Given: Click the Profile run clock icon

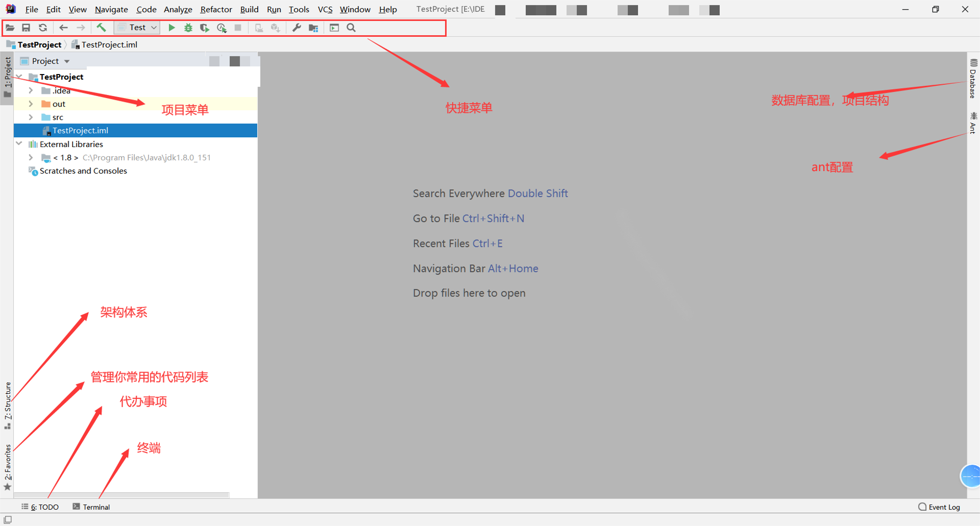Looking at the screenshot, I should (221, 28).
